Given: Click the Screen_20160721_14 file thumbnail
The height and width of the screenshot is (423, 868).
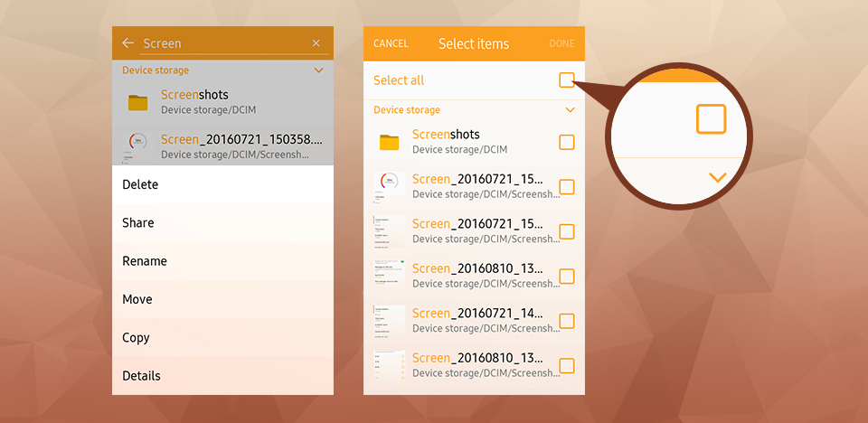Looking at the screenshot, I should point(388,321).
